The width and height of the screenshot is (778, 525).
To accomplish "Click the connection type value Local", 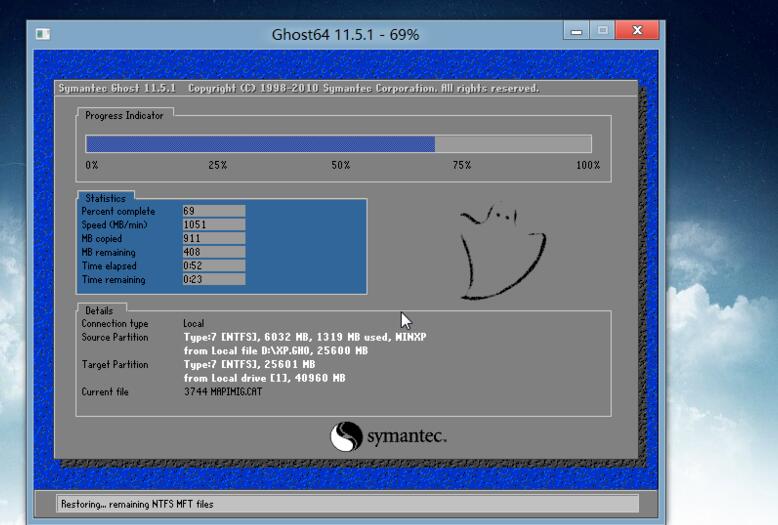I will [x=194, y=324].
